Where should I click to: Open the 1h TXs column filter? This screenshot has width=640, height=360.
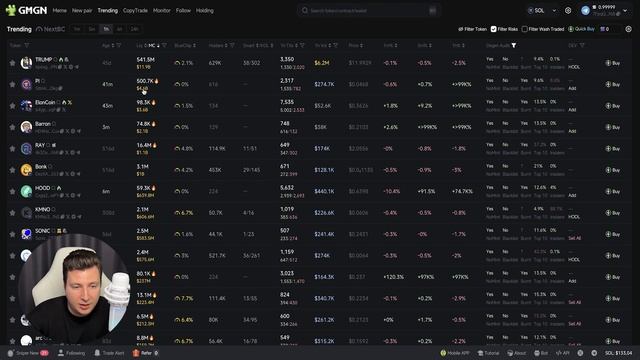pyautogui.click(x=302, y=45)
